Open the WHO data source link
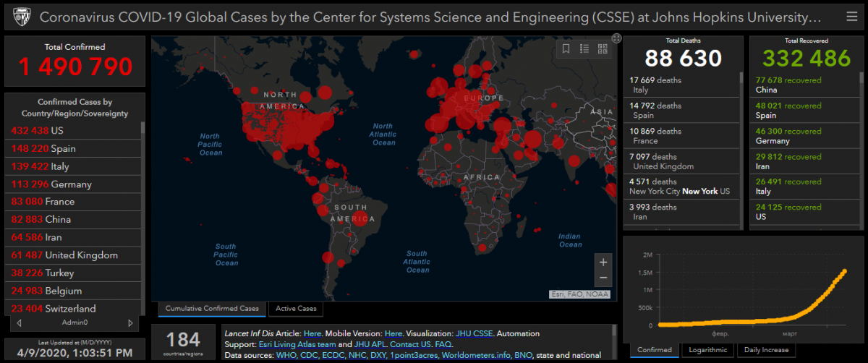868x363 pixels. tap(288, 355)
